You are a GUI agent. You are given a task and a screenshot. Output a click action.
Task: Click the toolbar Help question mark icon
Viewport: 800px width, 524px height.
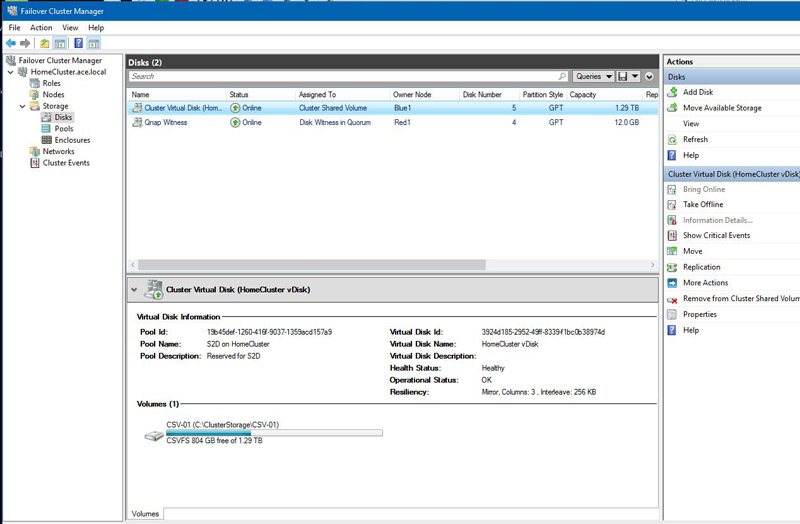pyautogui.click(x=78, y=44)
